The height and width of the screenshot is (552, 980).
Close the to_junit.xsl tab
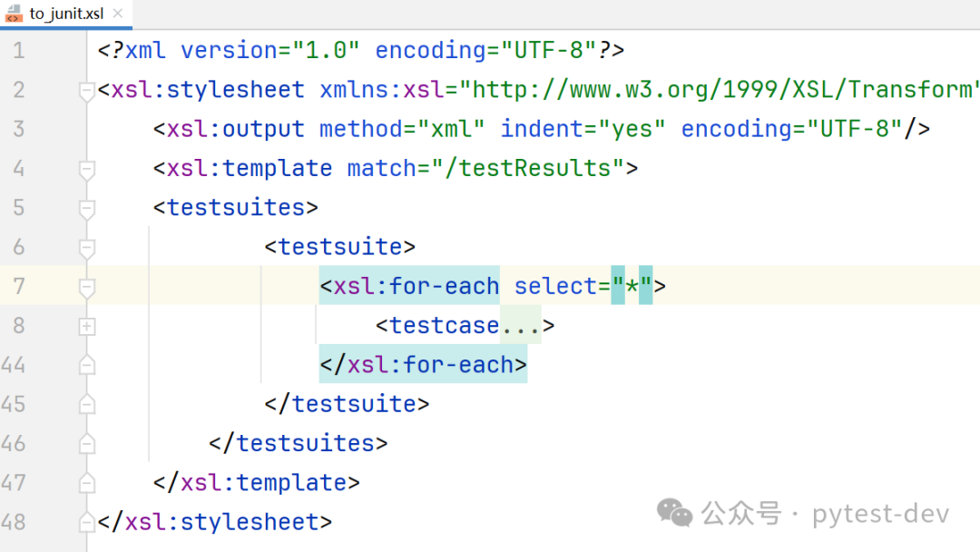pyautogui.click(x=117, y=13)
